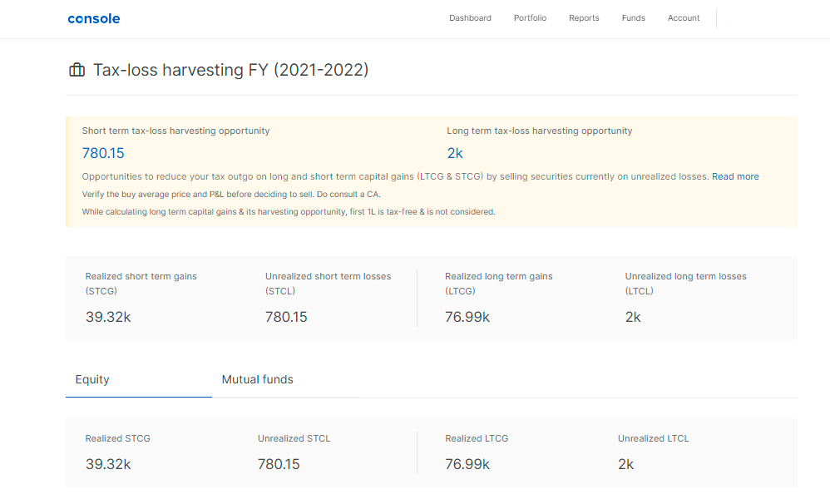Go to the Funds page
Viewport: 830px width, 504px height.
tap(633, 18)
